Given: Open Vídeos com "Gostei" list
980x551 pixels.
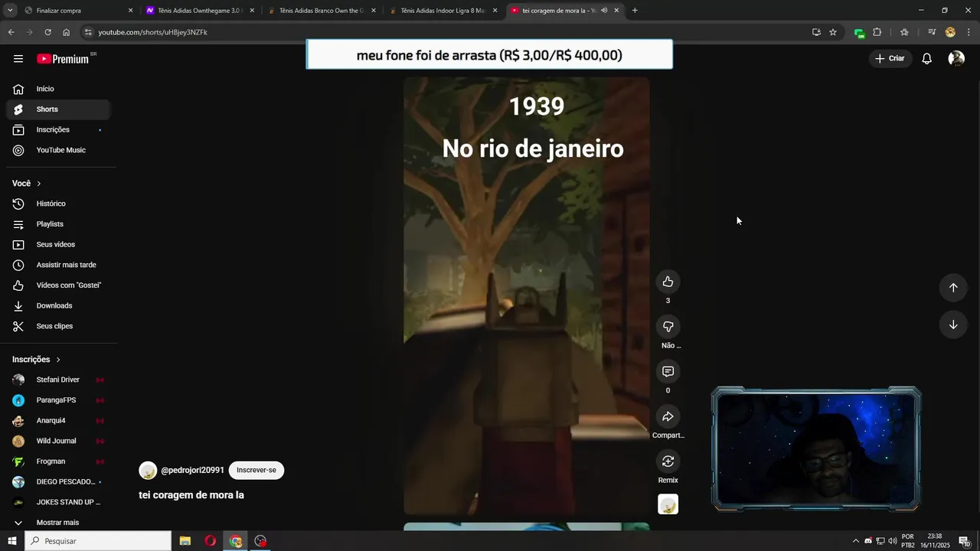Looking at the screenshot, I should [x=58, y=285].
